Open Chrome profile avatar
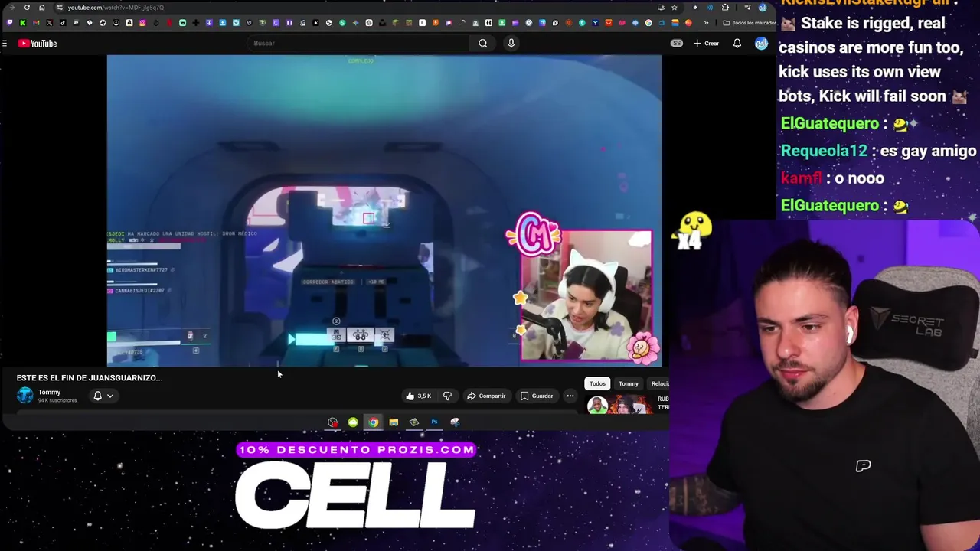 pyautogui.click(x=763, y=8)
